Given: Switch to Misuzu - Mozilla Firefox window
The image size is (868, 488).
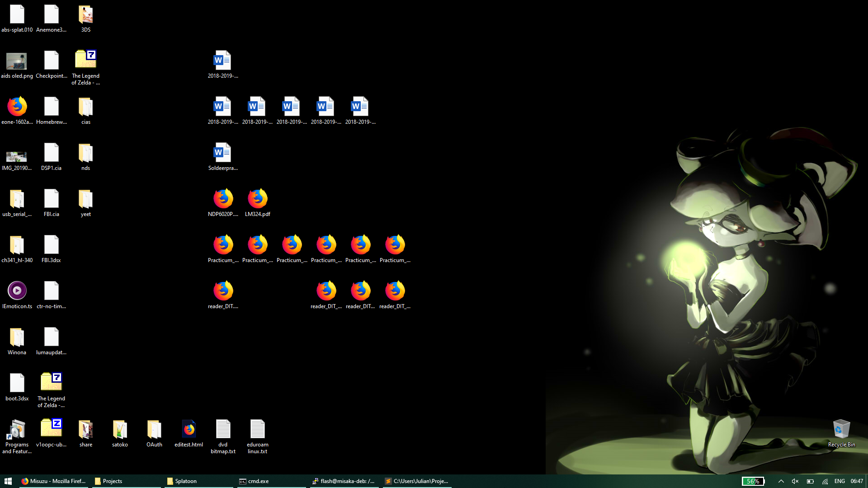Looking at the screenshot, I should click(53, 481).
